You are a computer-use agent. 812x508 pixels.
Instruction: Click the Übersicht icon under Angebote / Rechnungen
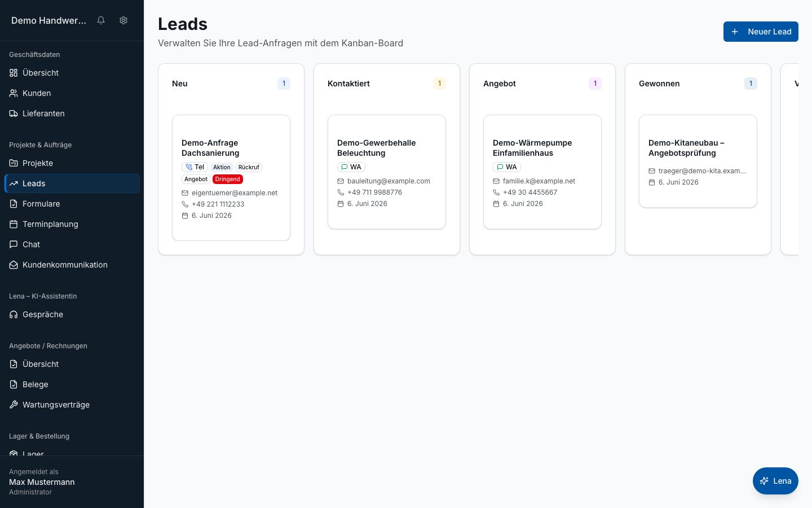coord(14,364)
